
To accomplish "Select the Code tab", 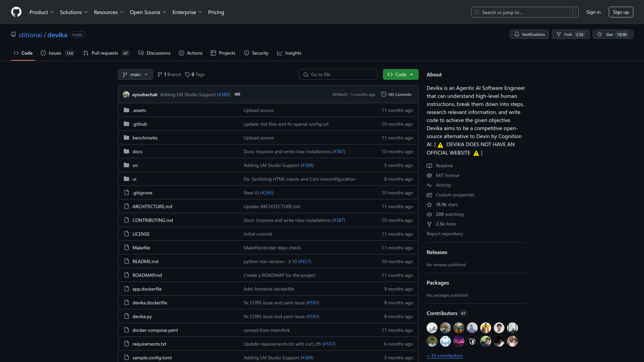I will [23, 53].
